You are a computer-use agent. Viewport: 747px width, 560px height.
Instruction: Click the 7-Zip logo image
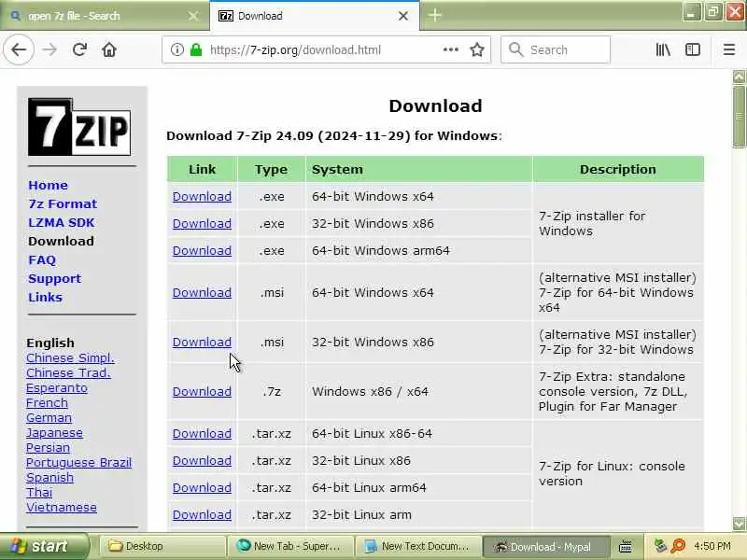(79, 127)
